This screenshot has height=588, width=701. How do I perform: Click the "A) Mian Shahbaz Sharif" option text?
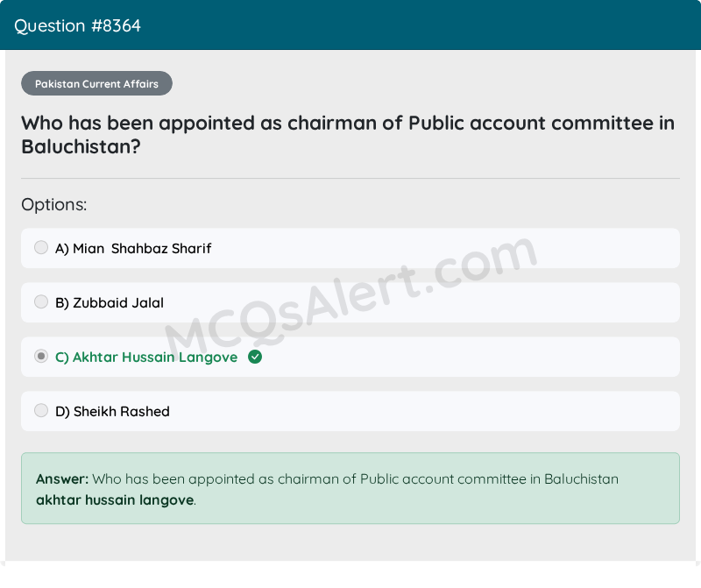click(x=133, y=248)
